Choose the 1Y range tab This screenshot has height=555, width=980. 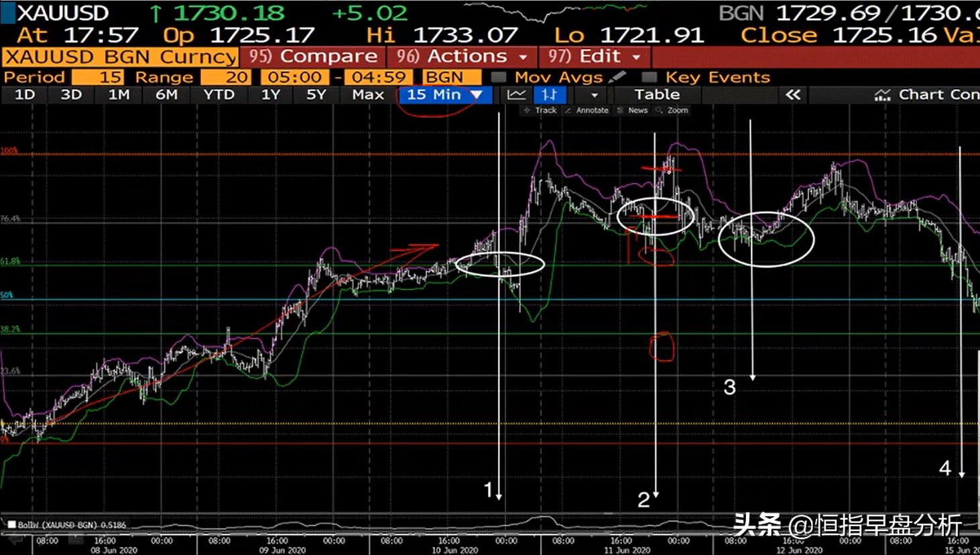[270, 95]
